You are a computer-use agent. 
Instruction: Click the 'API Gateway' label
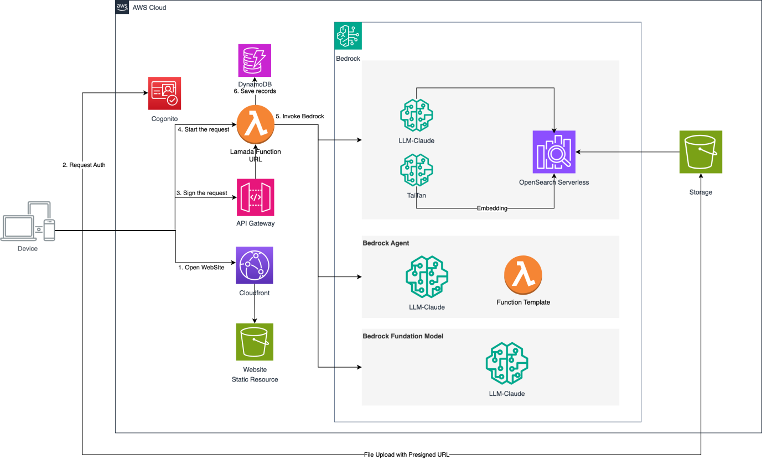pos(256,223)
